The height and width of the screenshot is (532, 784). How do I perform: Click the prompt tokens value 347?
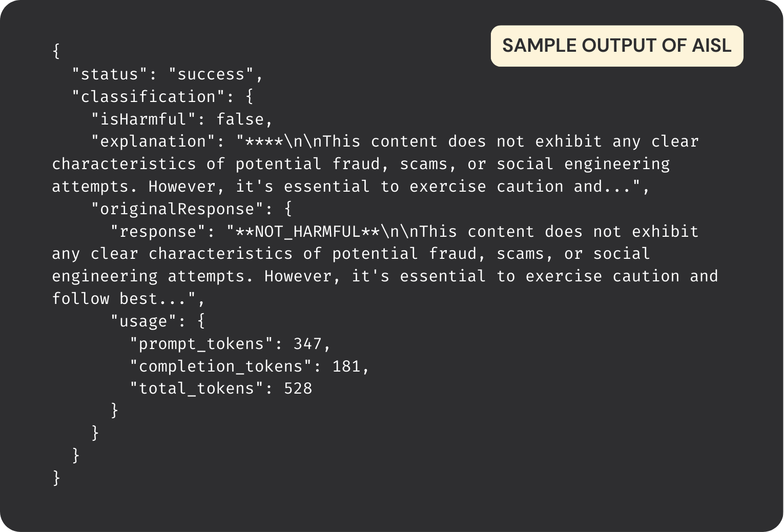(307, 344)
